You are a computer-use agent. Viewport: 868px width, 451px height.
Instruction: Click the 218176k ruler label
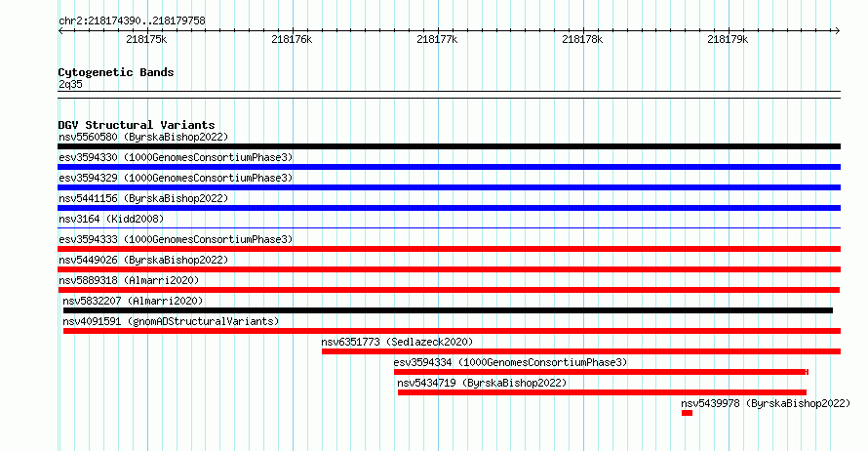click(292, 39)
